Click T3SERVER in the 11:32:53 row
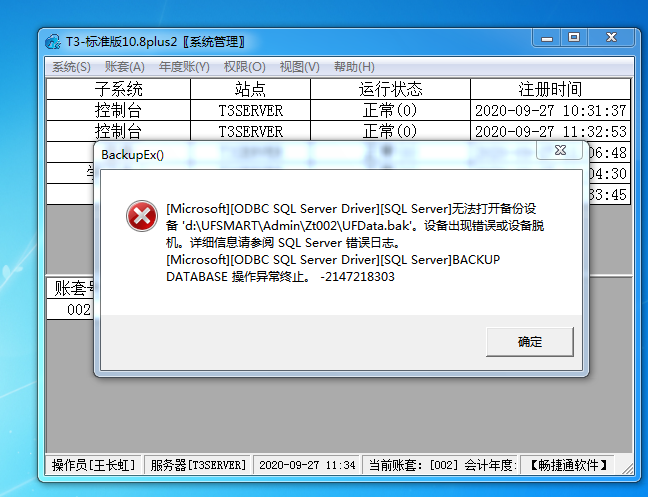This screenshot has height=497, width=648. coord(250,131)
